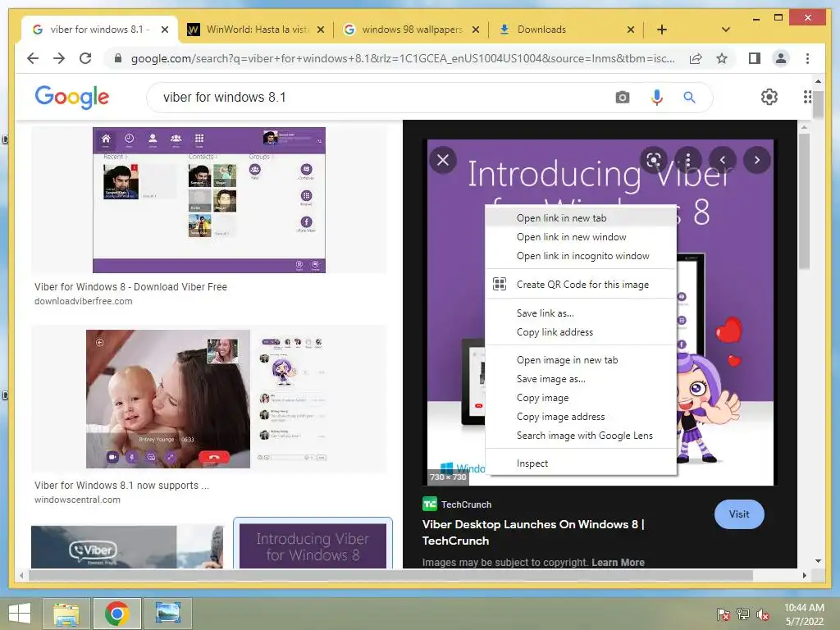Search by image camera icon
This screenshot has height=630, width=840.
coord(622,98)
